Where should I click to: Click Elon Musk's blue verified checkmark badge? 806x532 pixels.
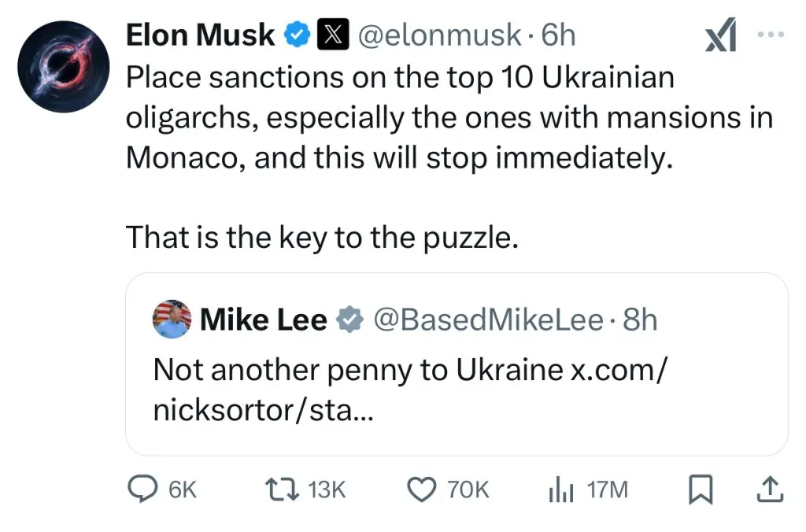coord(296,35)
